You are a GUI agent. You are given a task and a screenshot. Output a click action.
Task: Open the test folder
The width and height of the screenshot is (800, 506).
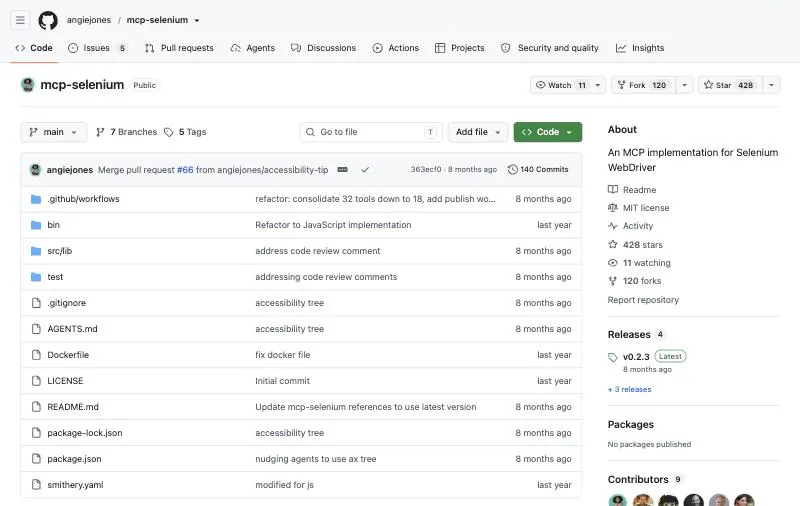[x=55, y=277]
